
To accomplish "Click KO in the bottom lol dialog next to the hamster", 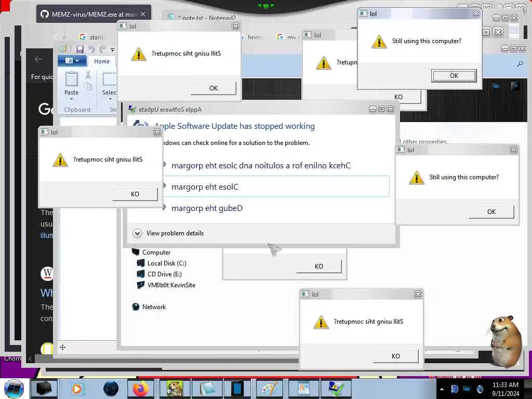I will (x=395, y=356).
